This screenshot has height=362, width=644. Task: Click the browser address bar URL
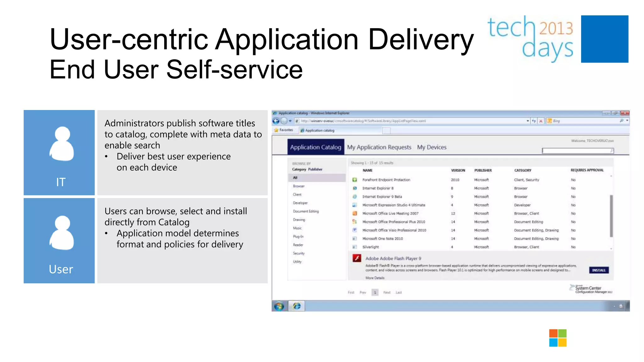(x=363, y=121)
